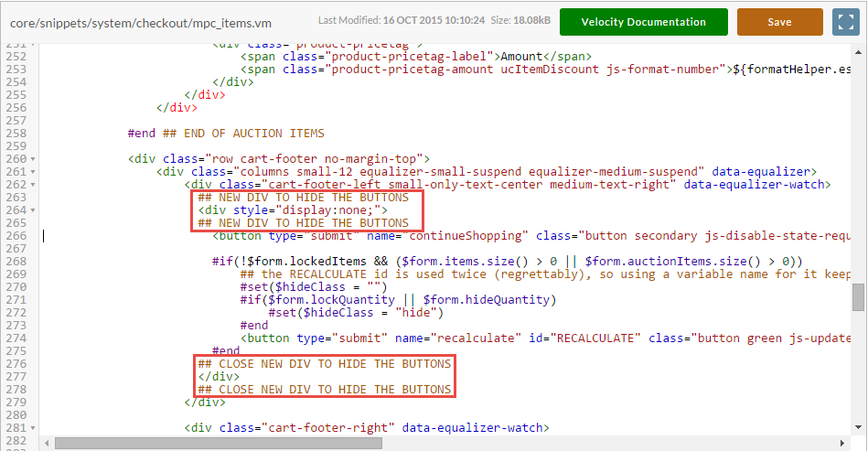Viewport: 868px width, 451px height.
Task: Click the horizontal scrollbar thumb
Action: (x=219, y=444)
